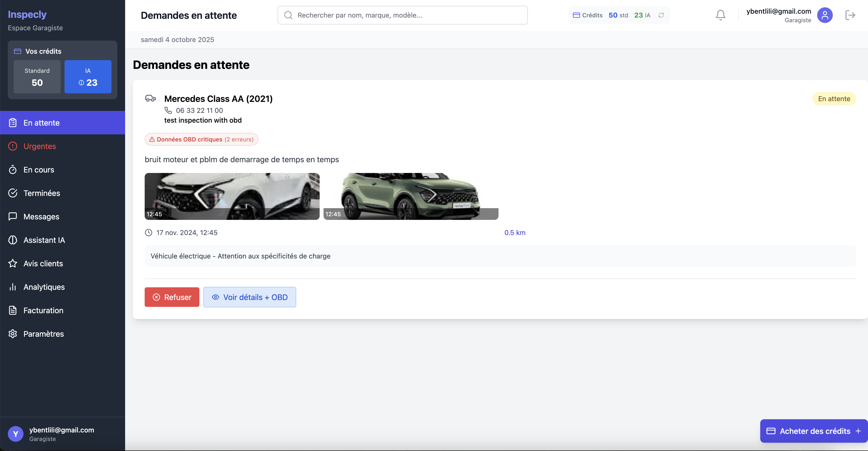Open Voir détails + OBD
The image size is (868, 451).
(249, 297)
